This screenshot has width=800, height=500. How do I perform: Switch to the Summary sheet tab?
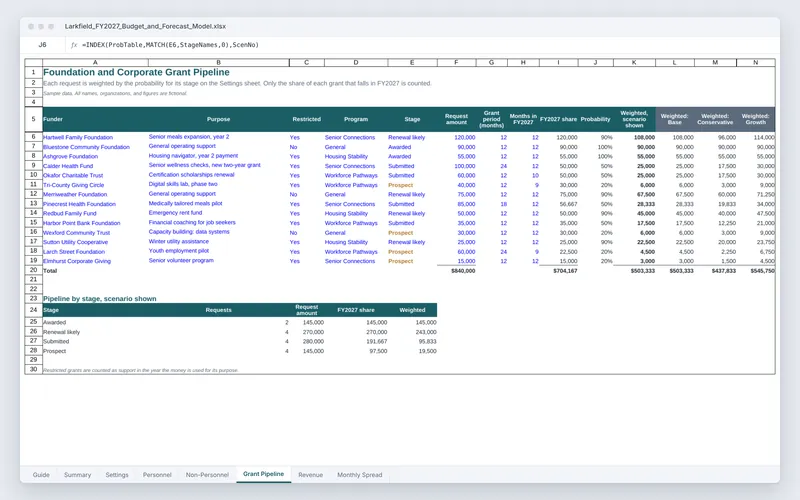(78, 474)
